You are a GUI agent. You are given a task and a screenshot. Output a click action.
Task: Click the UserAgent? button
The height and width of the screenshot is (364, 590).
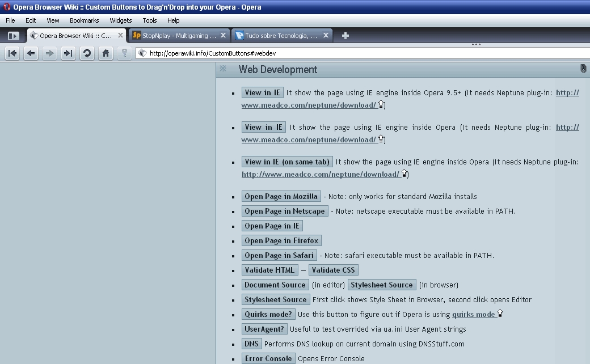(x=264, y=329)
